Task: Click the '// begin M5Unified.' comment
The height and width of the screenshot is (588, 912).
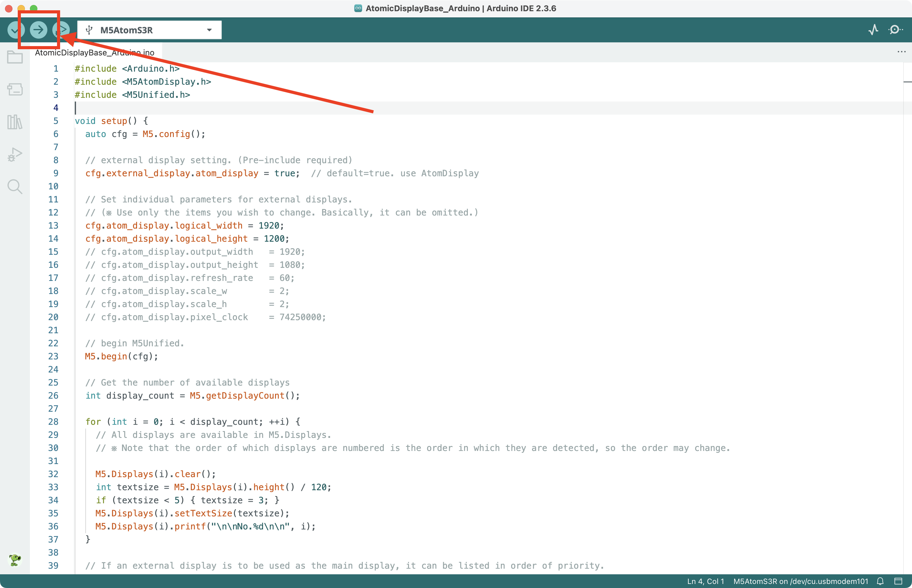Action: coord(134,343)
